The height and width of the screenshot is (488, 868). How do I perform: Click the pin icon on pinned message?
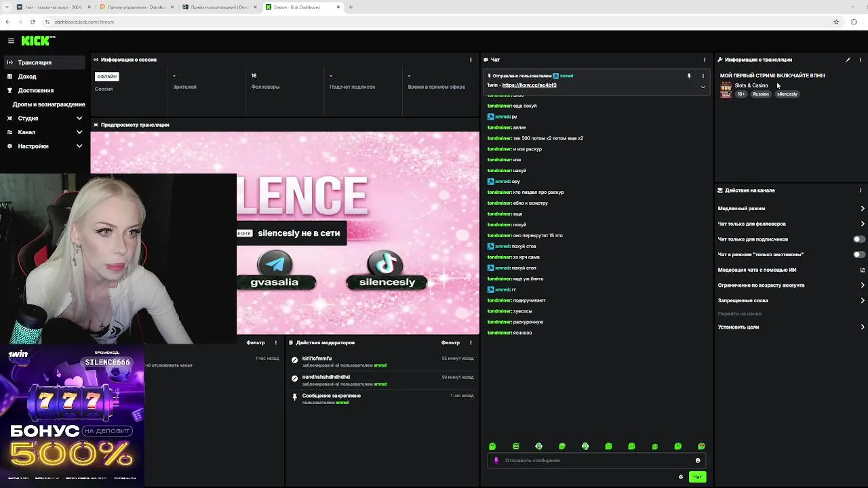point(689,76)
